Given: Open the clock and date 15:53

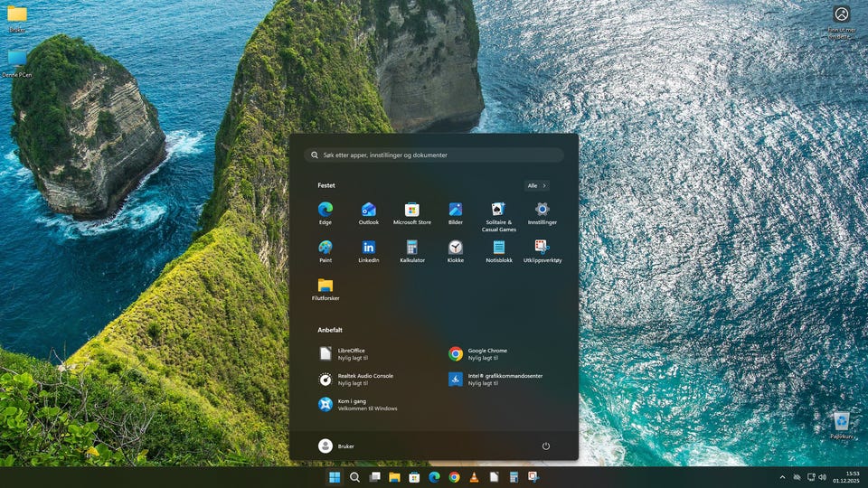Looking at the screenshot, I should tap(846, 477).
